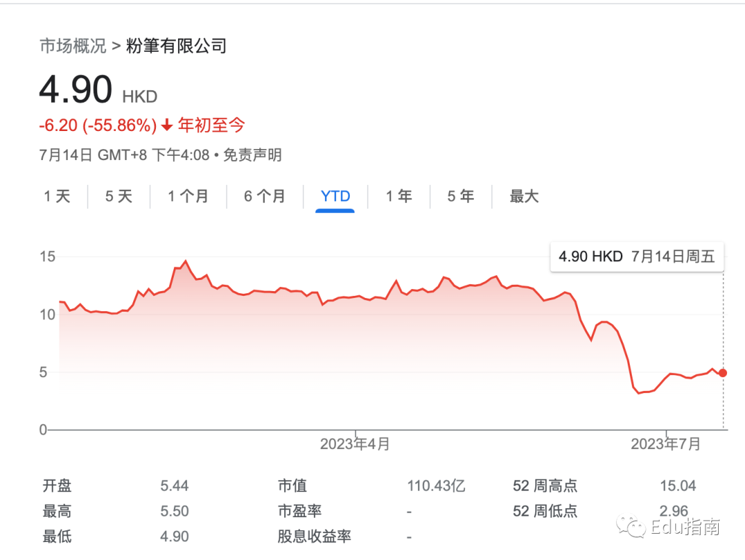This screenshot has width=745, height=560.
Task: Click the 市场概况 breadcrumb link
Action: [x=72, y=46]
